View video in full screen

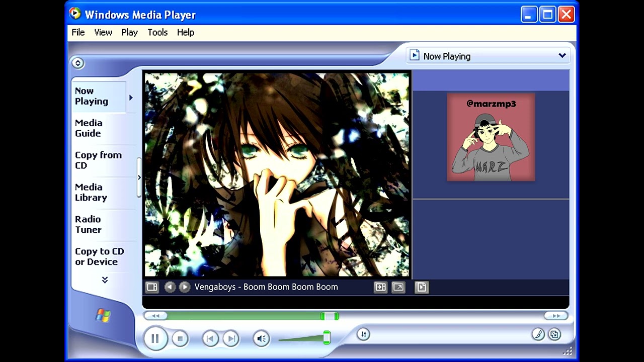[x=398, y=287]
